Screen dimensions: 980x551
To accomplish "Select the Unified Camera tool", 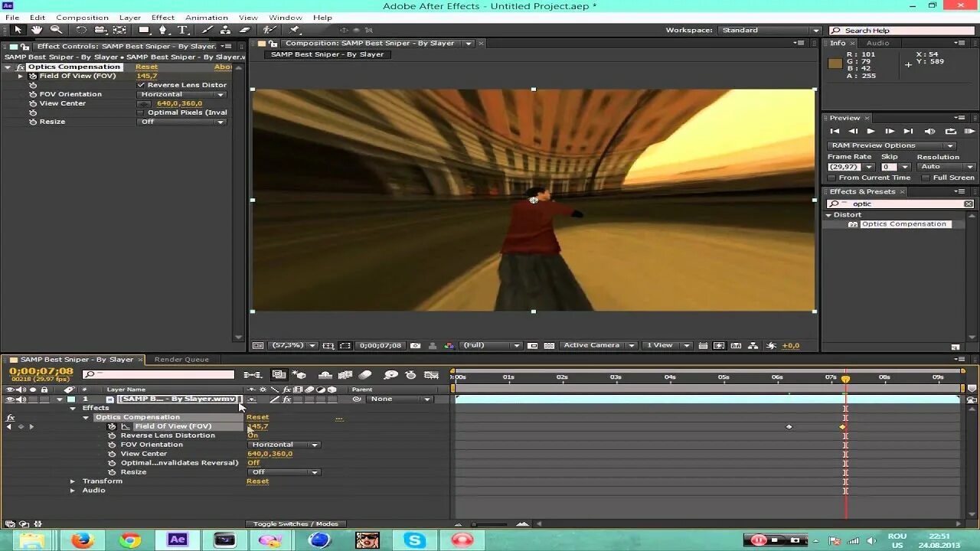I will coord(100,30).
